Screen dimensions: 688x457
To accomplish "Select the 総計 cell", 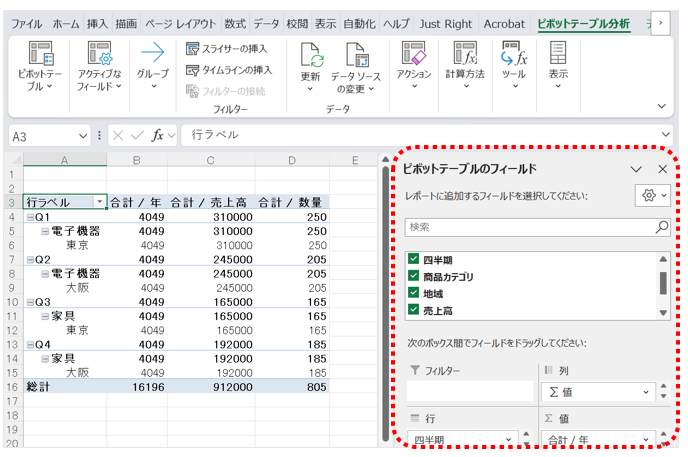I will (65, 387).
